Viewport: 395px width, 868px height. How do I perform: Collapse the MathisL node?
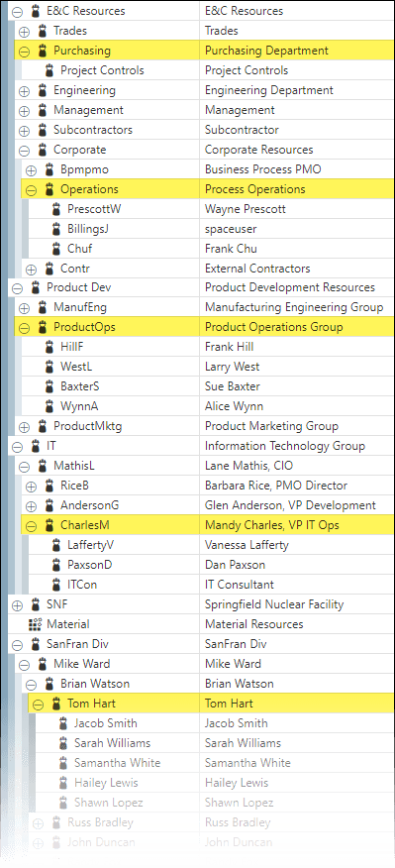[x=24, y=468]
